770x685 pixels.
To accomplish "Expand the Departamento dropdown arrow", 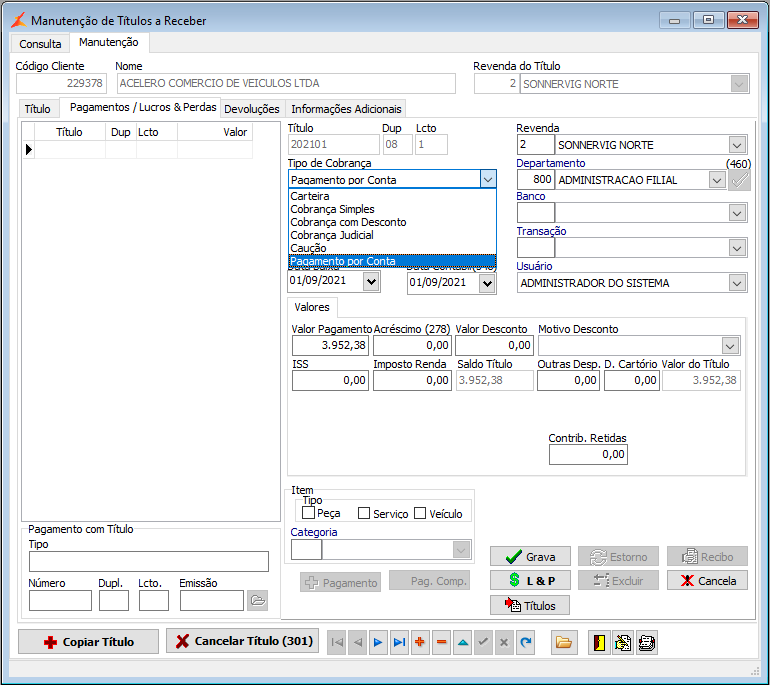I will (x=717, y=180).
